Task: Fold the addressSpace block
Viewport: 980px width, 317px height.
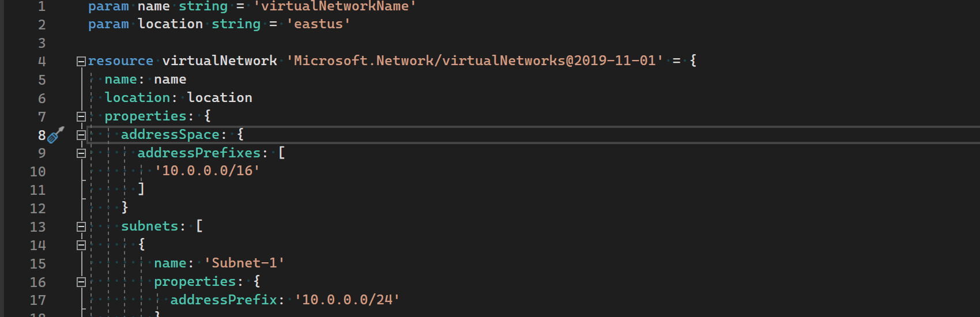Action: pyautogui.click(x=81, y=135)
